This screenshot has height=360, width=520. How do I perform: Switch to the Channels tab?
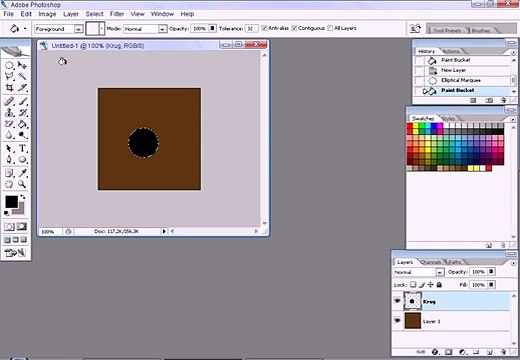[431, 262]
